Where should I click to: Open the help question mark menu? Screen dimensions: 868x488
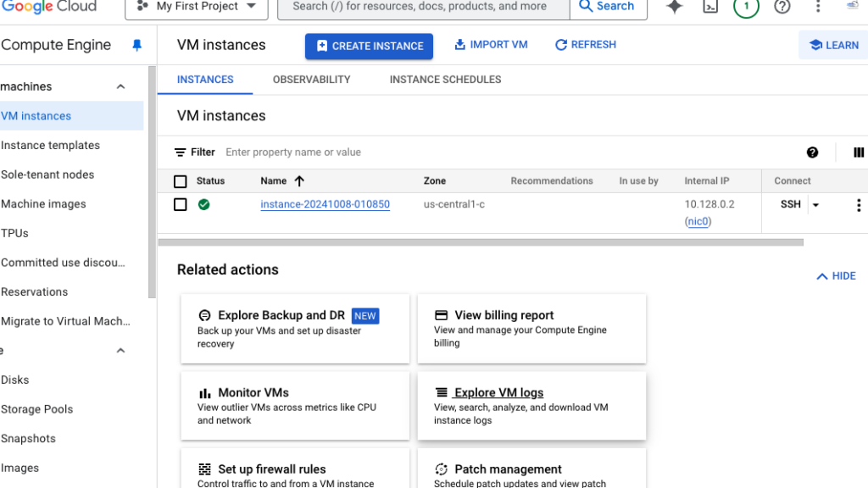tap(782, 7)
